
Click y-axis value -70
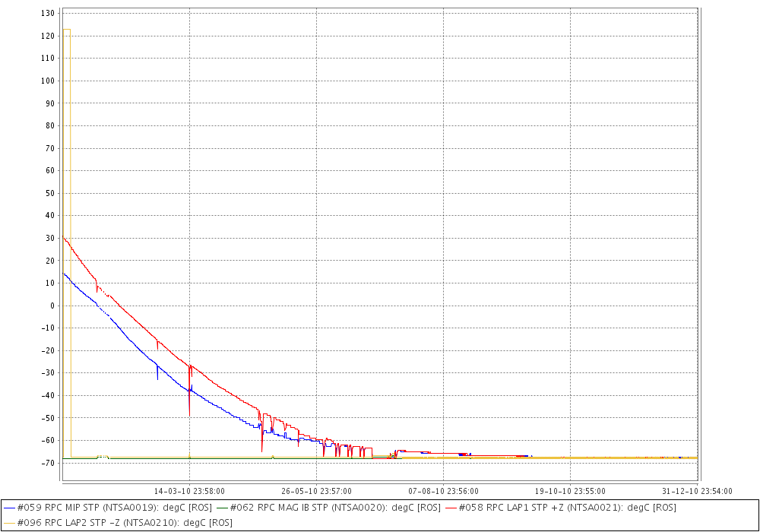click(x=47, y=463)
